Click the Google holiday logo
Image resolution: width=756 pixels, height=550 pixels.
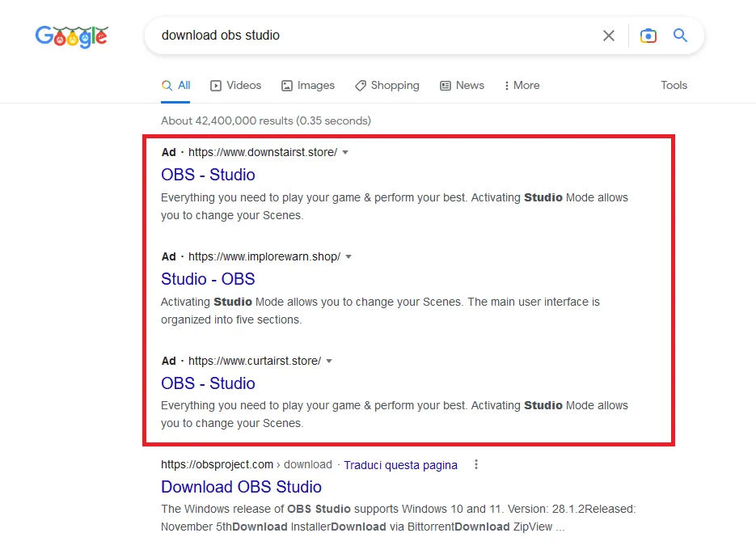(71, 36)
